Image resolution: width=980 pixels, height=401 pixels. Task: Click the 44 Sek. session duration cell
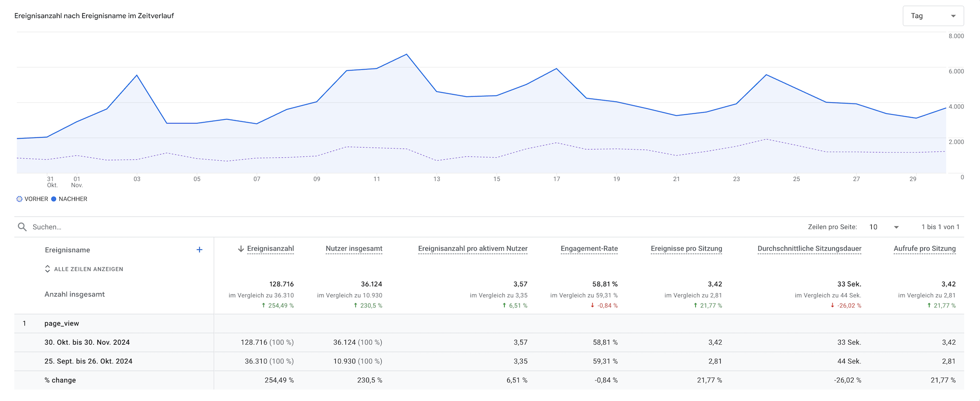coord(849,361)
